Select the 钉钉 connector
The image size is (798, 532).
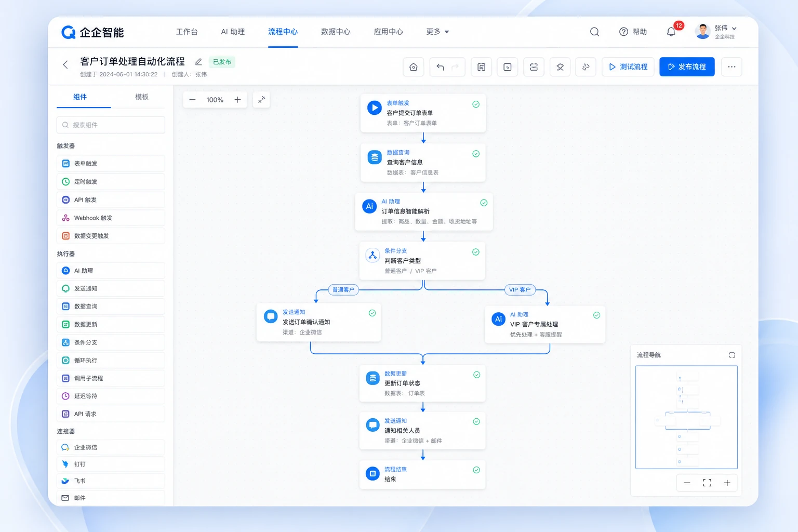pyautogui.click(x=111, y=464)
